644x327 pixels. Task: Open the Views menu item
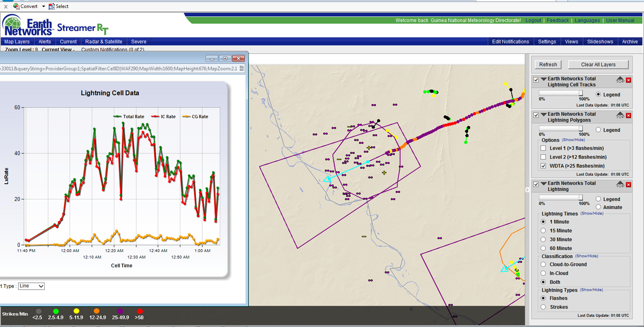571,42
